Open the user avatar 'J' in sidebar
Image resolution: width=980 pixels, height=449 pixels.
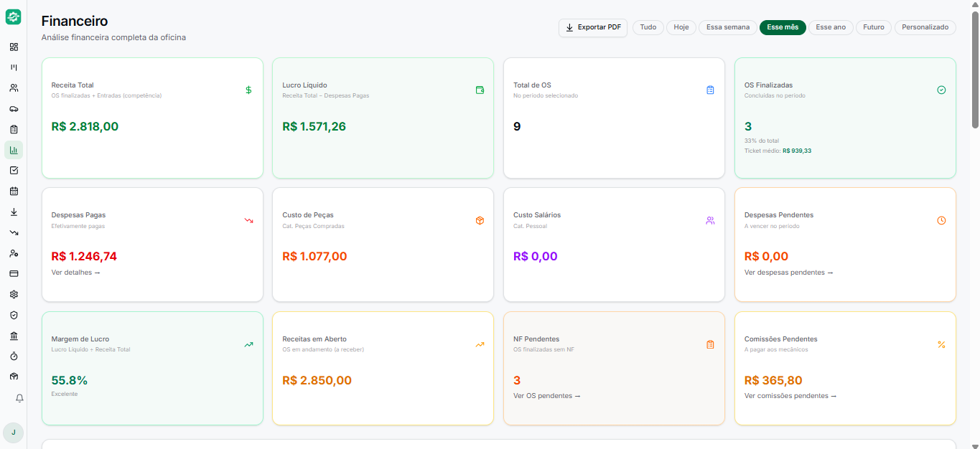click(x=14, y=433)
